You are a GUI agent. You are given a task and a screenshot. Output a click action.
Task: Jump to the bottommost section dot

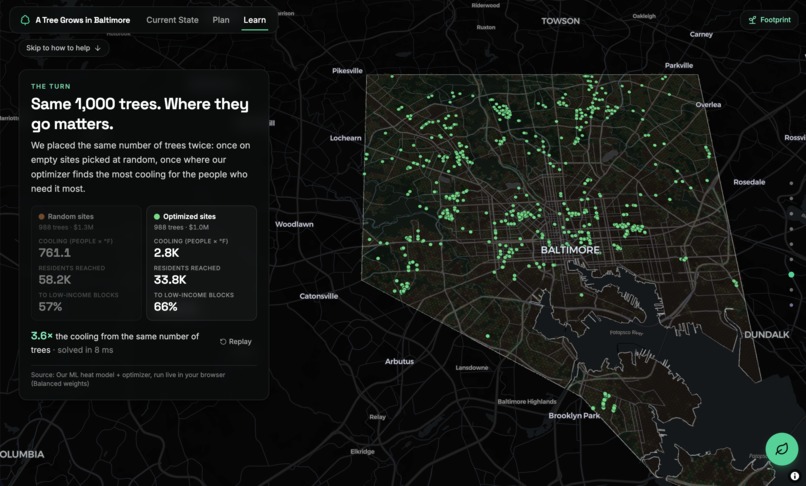792,305
